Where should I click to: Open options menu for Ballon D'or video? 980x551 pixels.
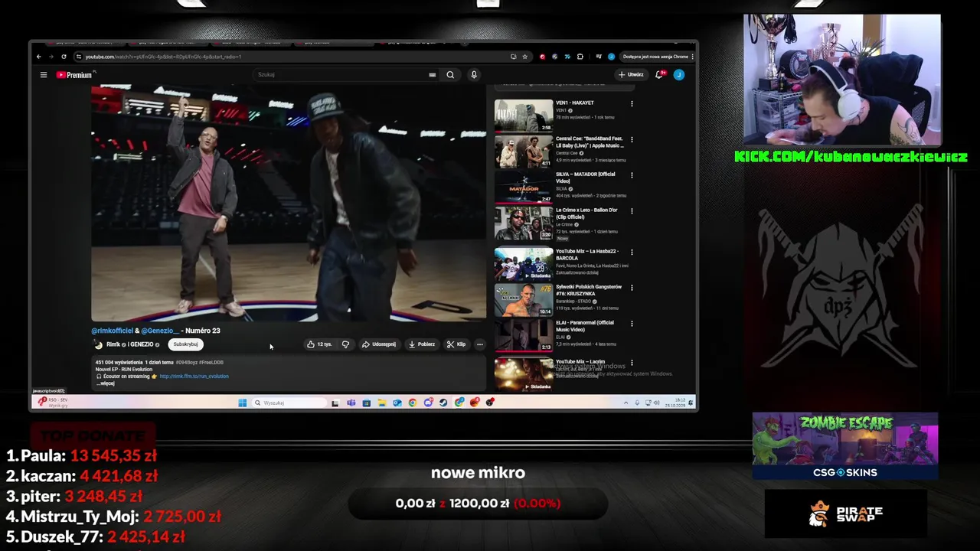632,211
